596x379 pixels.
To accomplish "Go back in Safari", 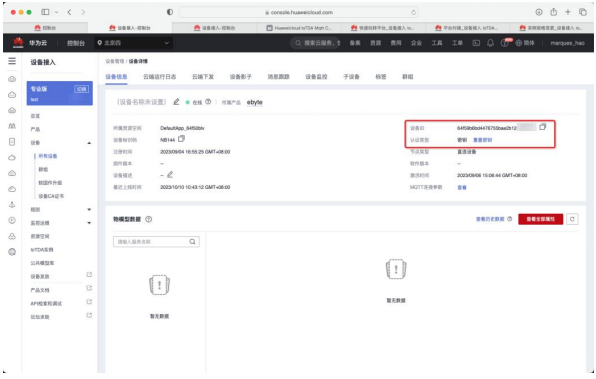I will (69, 12).
